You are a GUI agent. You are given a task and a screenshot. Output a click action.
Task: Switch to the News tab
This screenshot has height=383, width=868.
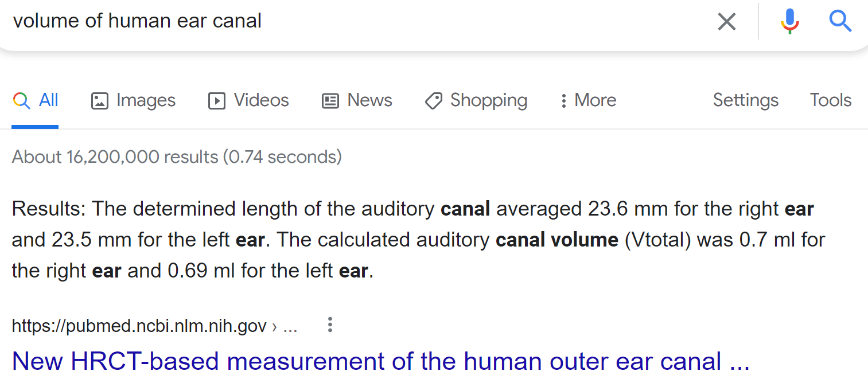369,100
